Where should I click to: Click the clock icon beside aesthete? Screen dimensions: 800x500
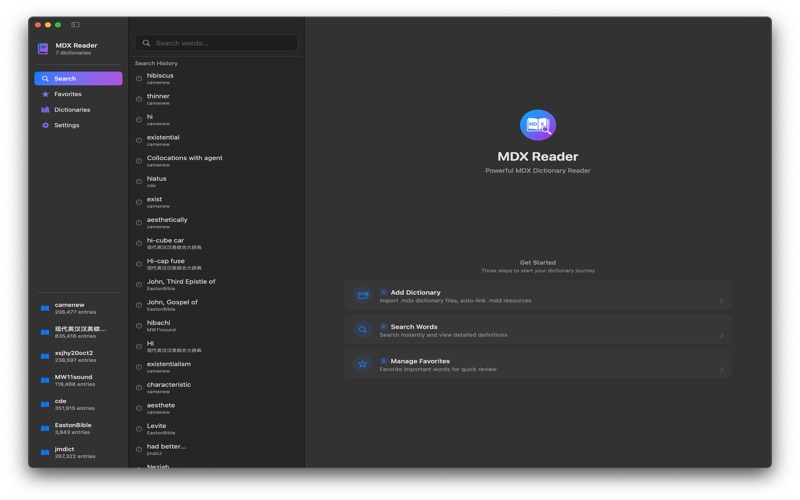(139, 408)
